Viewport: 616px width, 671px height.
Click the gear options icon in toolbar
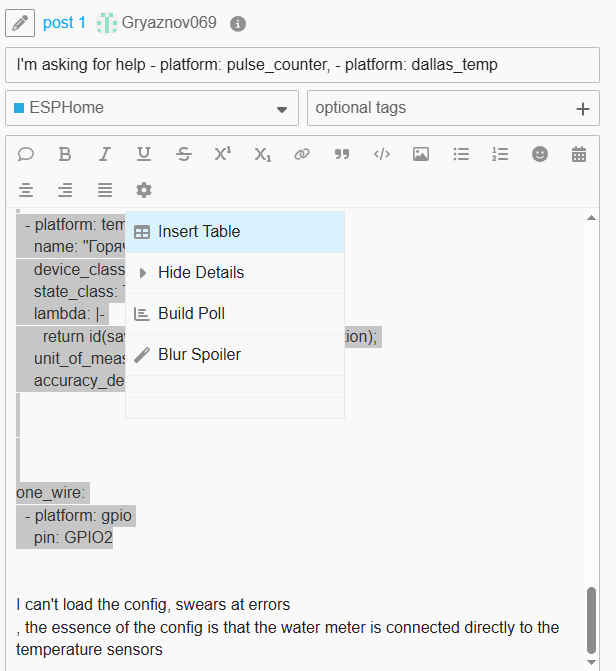[x=144, y=190]
